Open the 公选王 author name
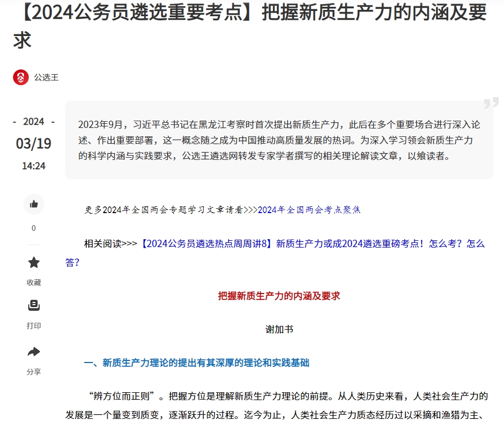Screen dimensions: 504x421 [46, 77]
